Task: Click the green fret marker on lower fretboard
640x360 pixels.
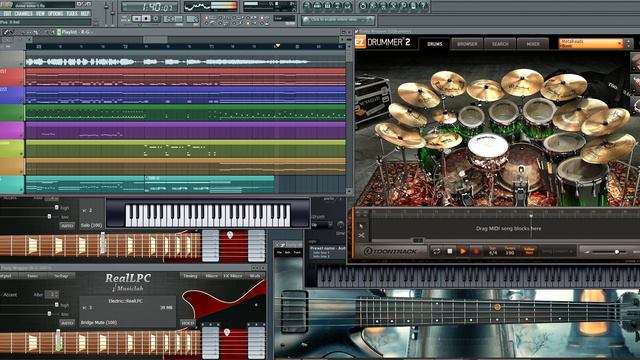Action: [58, 347]
